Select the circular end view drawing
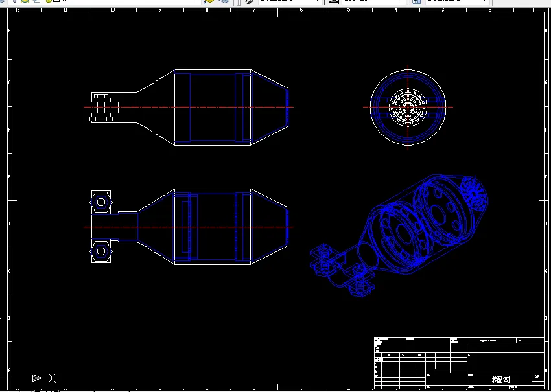The width and height of the screenshot is (551, 392). [408, 107]
